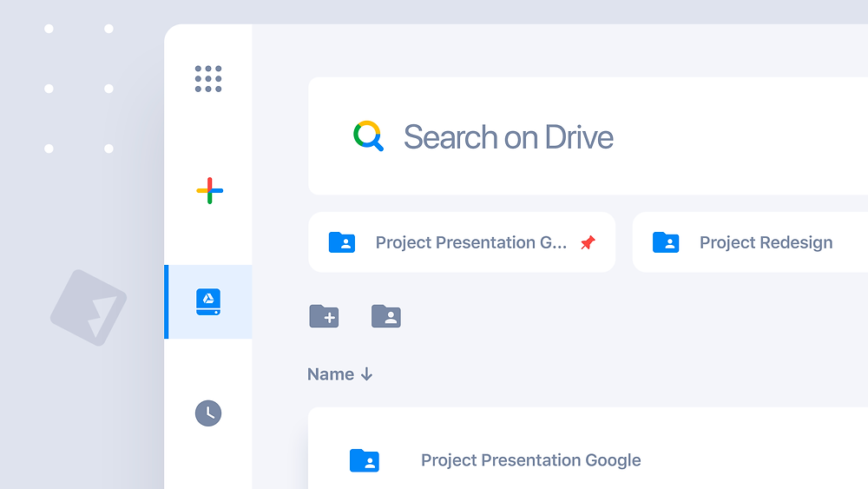Screen dimensions: 868x489
Task: Open the Project Redesign folder card
Action: coord(750,242)
